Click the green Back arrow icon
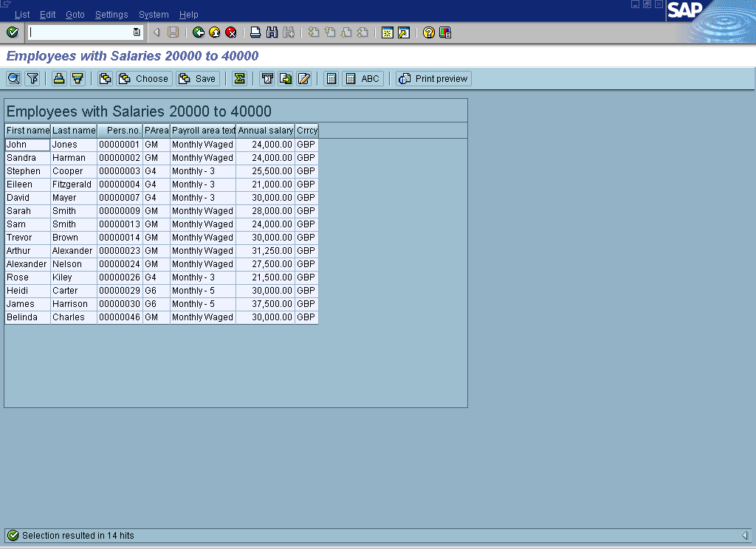 198,32
